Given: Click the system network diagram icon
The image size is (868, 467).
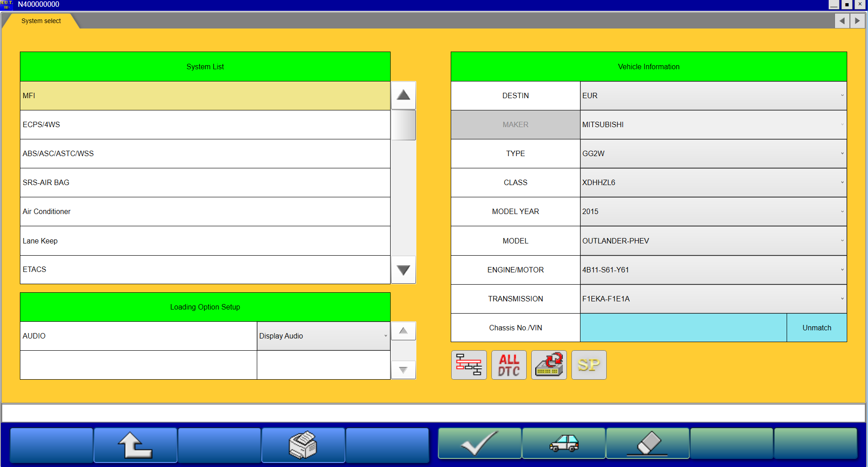Looking at the screenshot, I should (x=469, y=365).
